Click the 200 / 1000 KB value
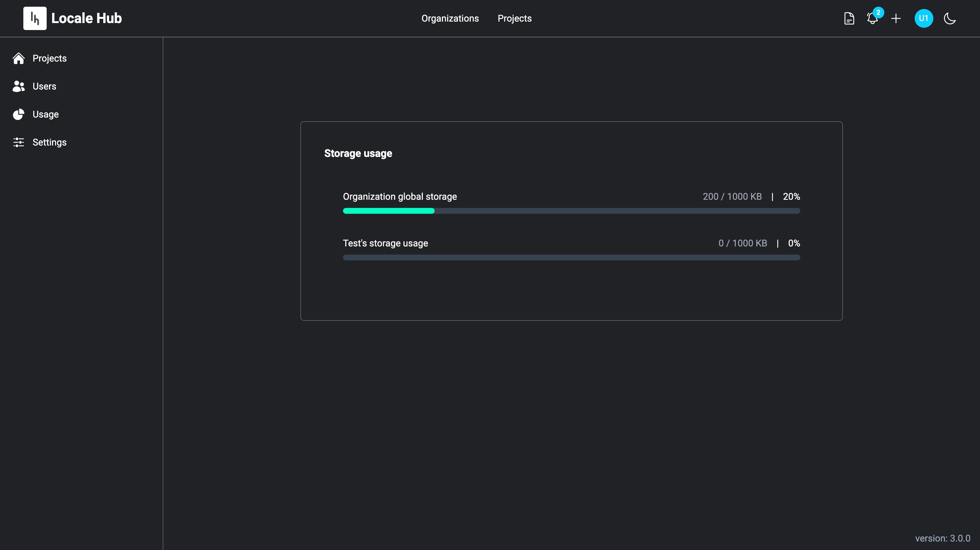Screen dimensions: 980x550 tap(732, 197)
